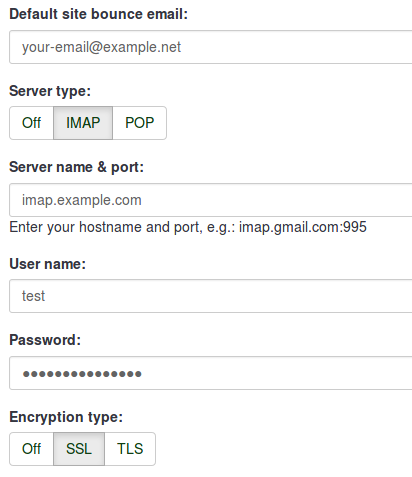Set Encryption type to Off
The height and width of the screenshot is (477, 412).
31,449
